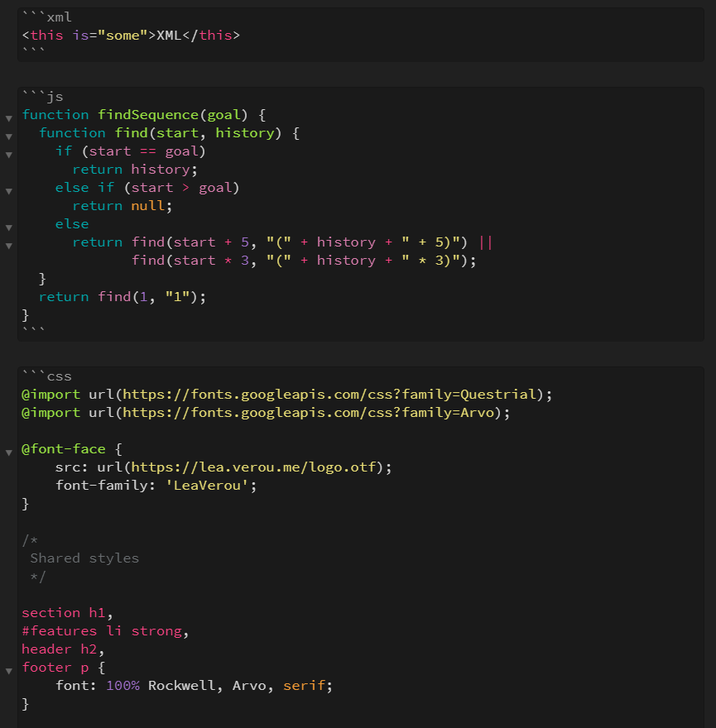
Task: Click the 'src:' property name
Action: [x=71, y=467]
